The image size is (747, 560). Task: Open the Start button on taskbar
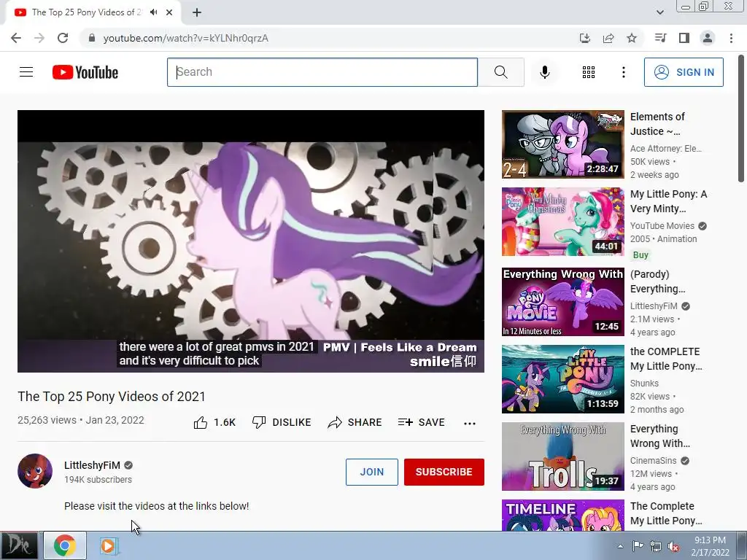tap(19, 545)
